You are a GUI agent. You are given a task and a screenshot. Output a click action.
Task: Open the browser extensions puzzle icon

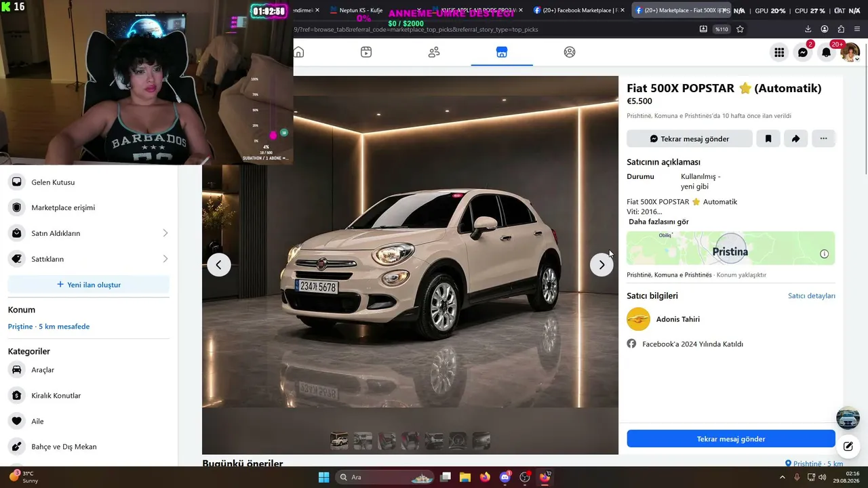[841, 29]
